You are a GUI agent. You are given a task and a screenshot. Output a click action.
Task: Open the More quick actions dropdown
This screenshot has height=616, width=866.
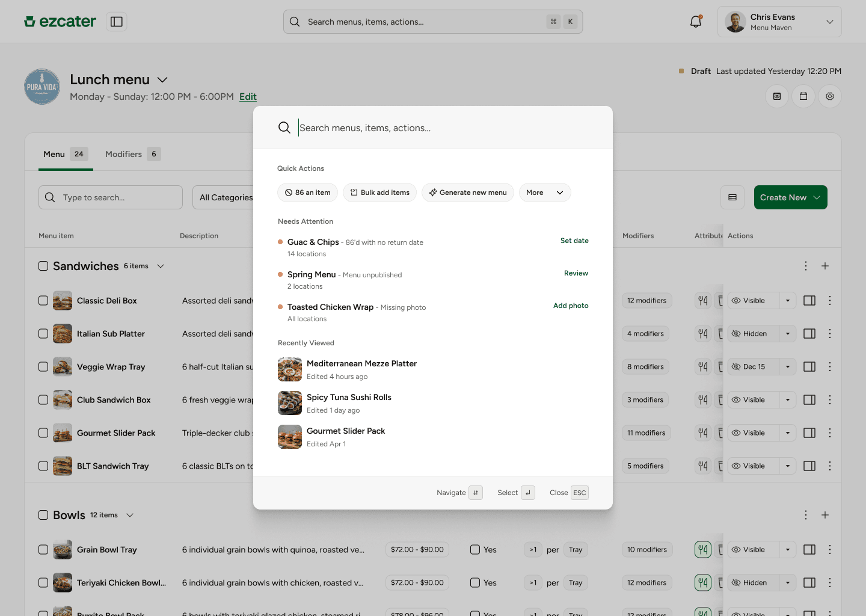(x=545, y=192)
